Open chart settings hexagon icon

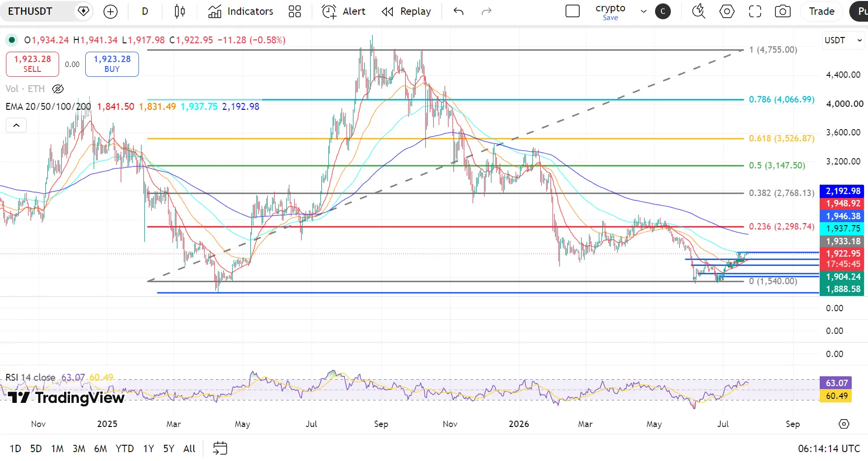(x=727, y=11)
